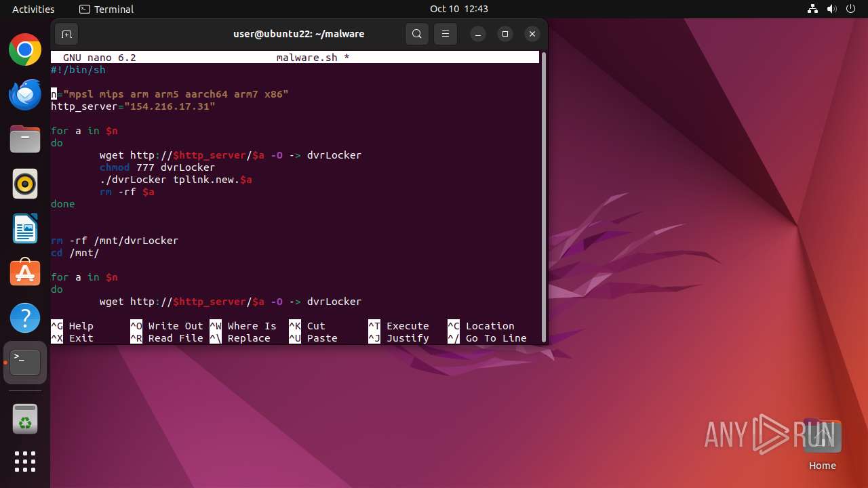868x488 pixels.
Task: Click the ^O Write Out shortcut
Action: [x=167, y=326]
